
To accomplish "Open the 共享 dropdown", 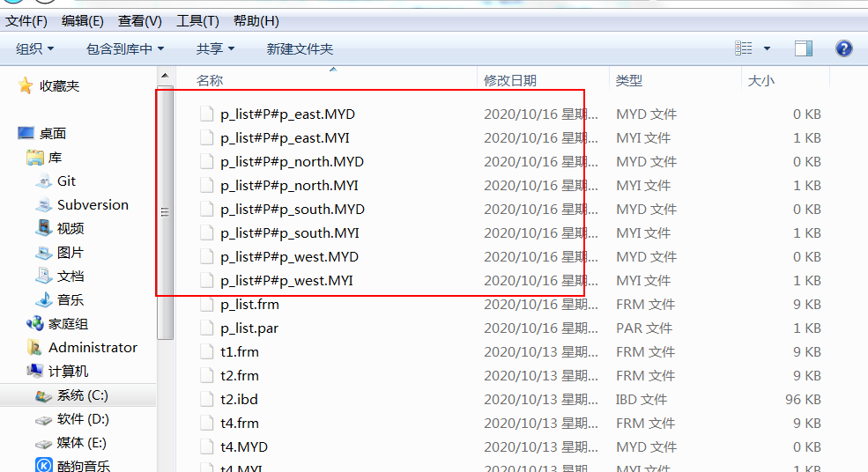I will 215,48.
